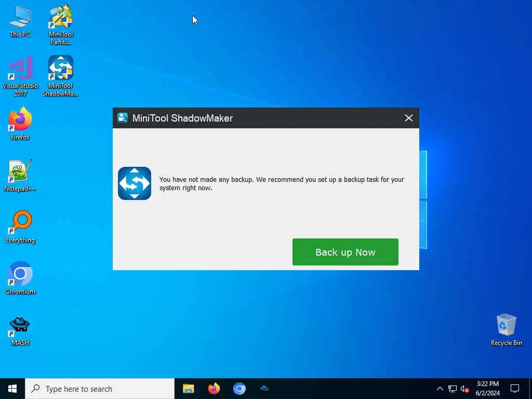
Task: Open Firefox from the taskbar
Action: [x=214, y=389]
